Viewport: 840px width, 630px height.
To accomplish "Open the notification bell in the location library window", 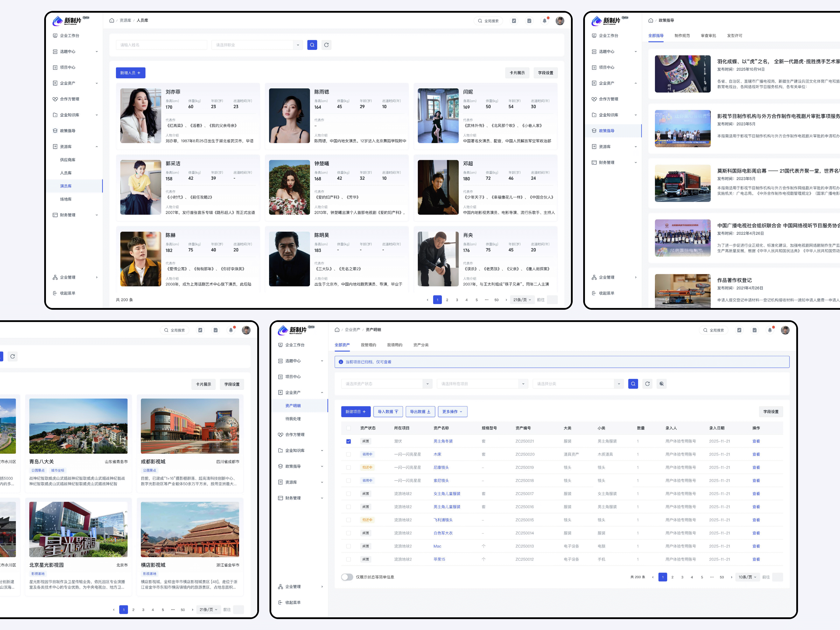I will [231, 330].
